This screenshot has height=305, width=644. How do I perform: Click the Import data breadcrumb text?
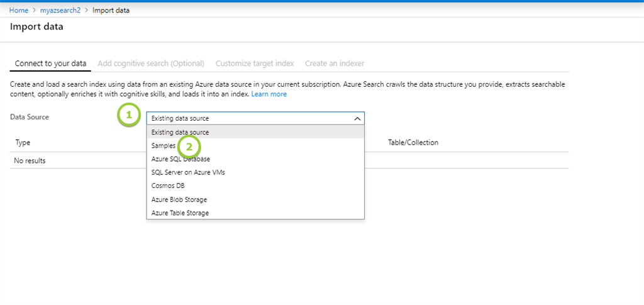click(111, 10)
